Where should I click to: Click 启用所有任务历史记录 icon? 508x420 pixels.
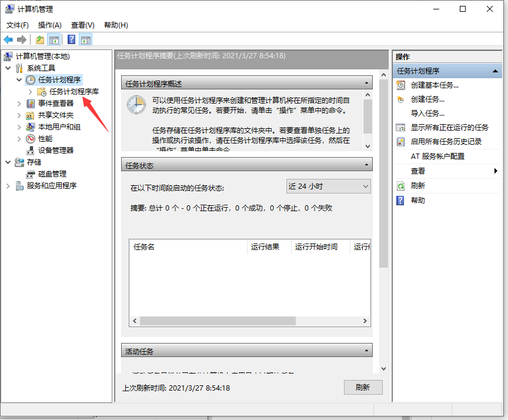coord(400,142)
